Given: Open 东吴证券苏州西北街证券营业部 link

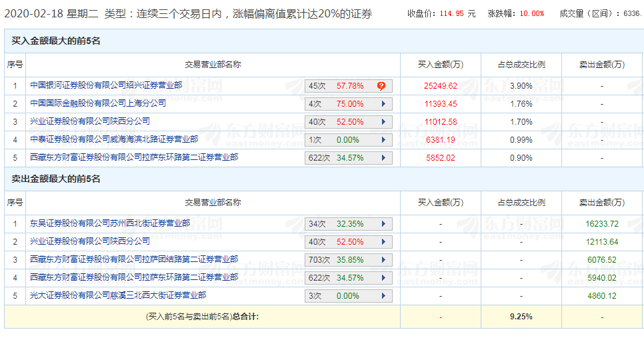Looking at the screenshot, I should pos(110,223).
